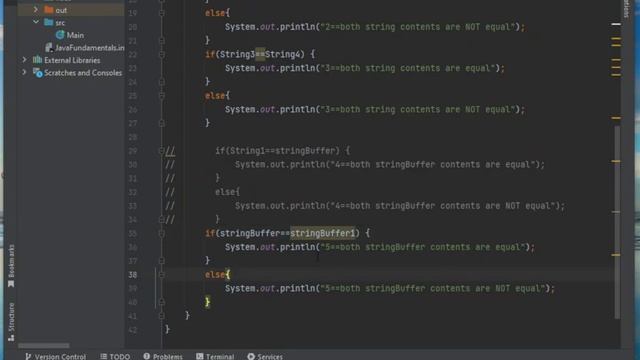Open the Terminal tool window

[215, 356]
